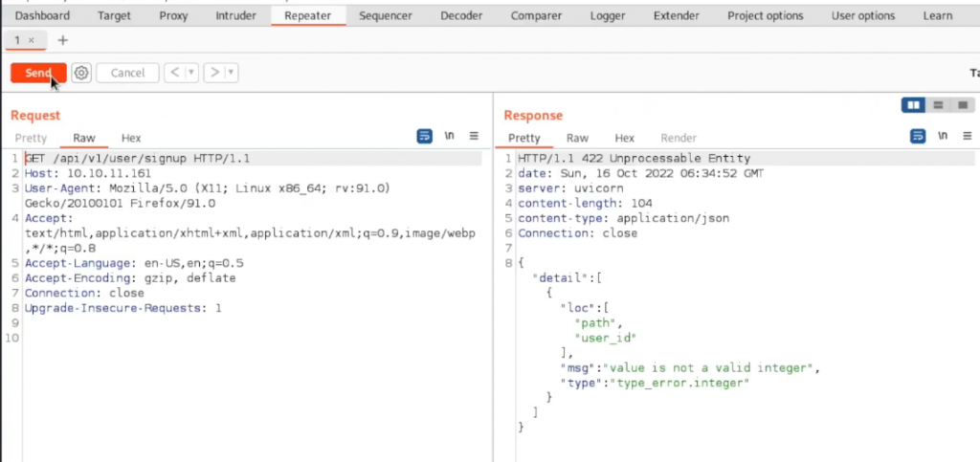Open the Intruder tab
This screenshot has width=980, height=462.
[x=235, y=15]
